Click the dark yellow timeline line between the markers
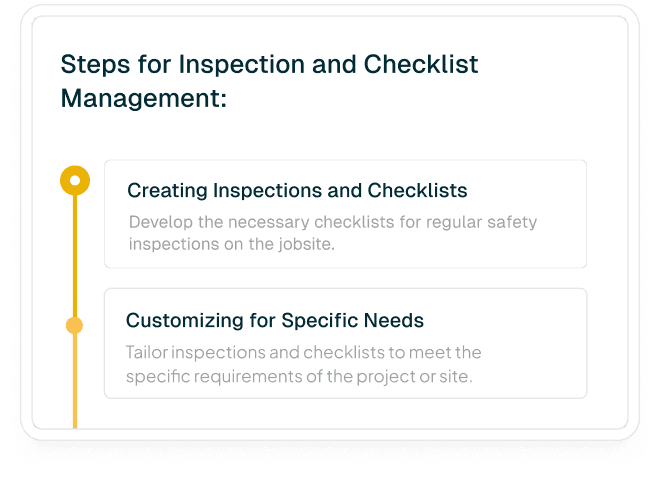 (75, 255)
